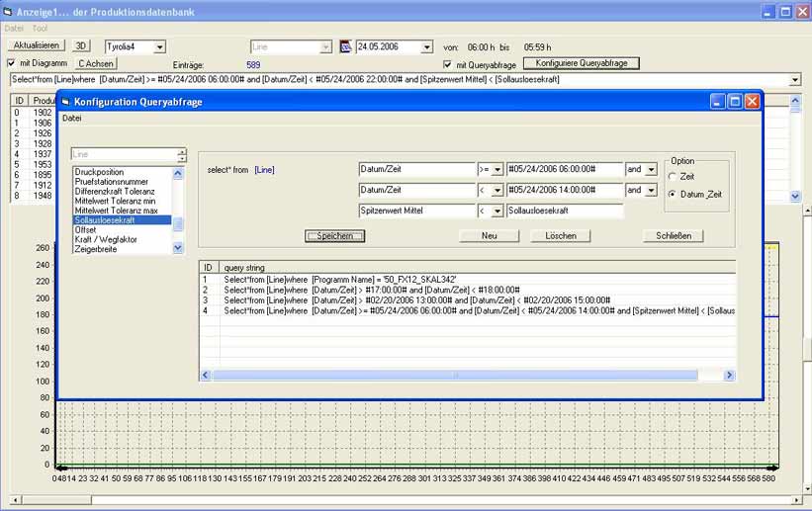Open first row 'and' connector dropdown
Screen dimensions: 812x511
(x=652, y=169)
